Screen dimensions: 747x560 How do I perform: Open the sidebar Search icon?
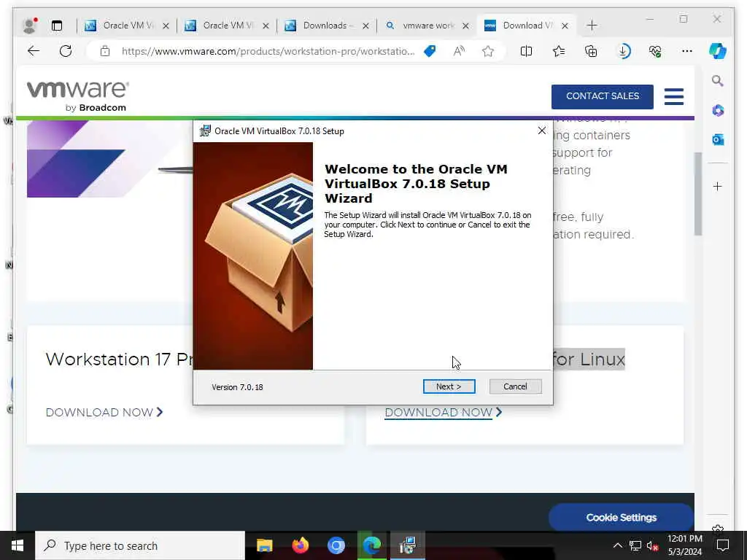click(x=718, y=81)
